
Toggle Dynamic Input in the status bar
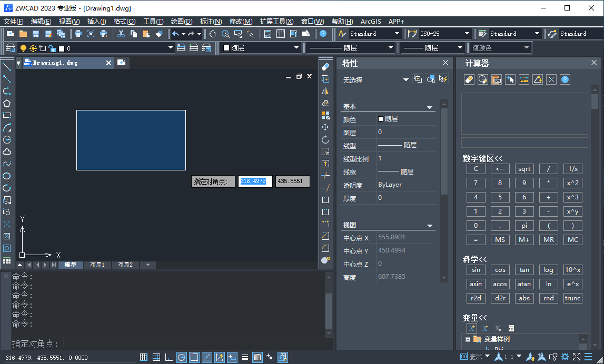click(x=232, y=357)
